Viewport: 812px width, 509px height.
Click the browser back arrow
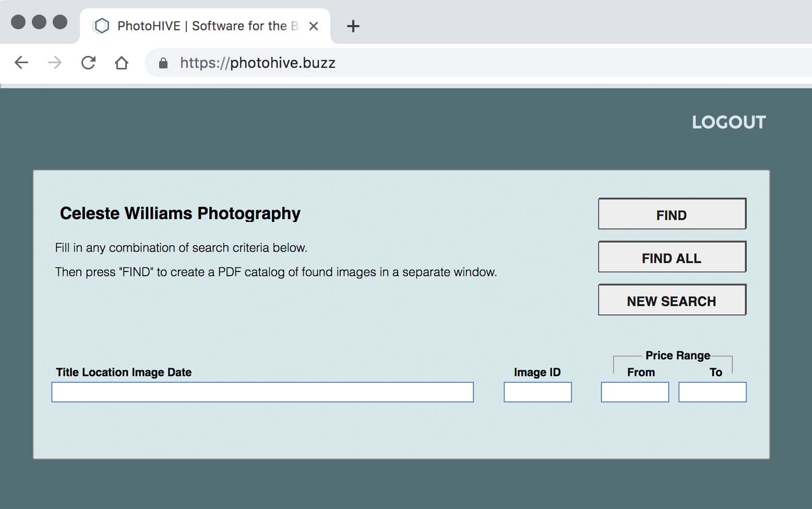(21, 63)
